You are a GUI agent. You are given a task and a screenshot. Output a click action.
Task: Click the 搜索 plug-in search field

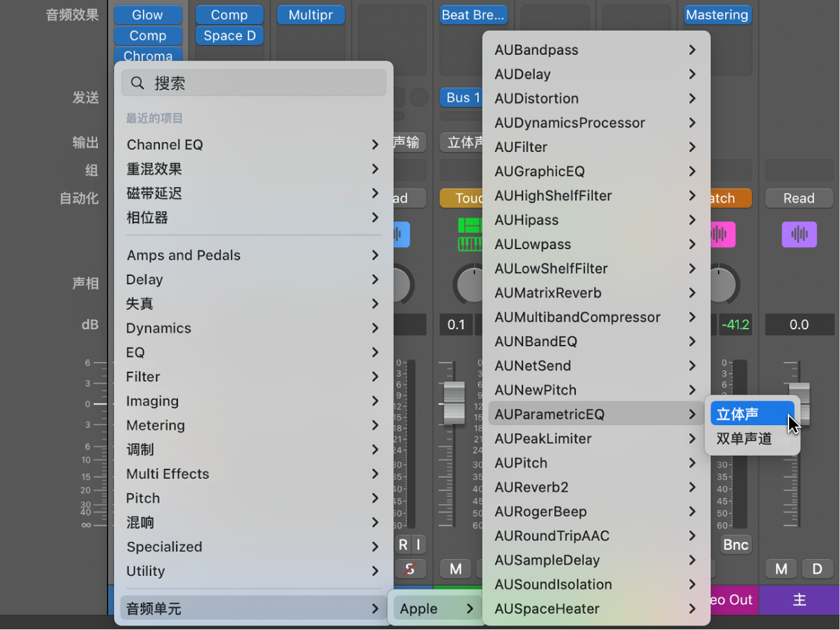261,83
